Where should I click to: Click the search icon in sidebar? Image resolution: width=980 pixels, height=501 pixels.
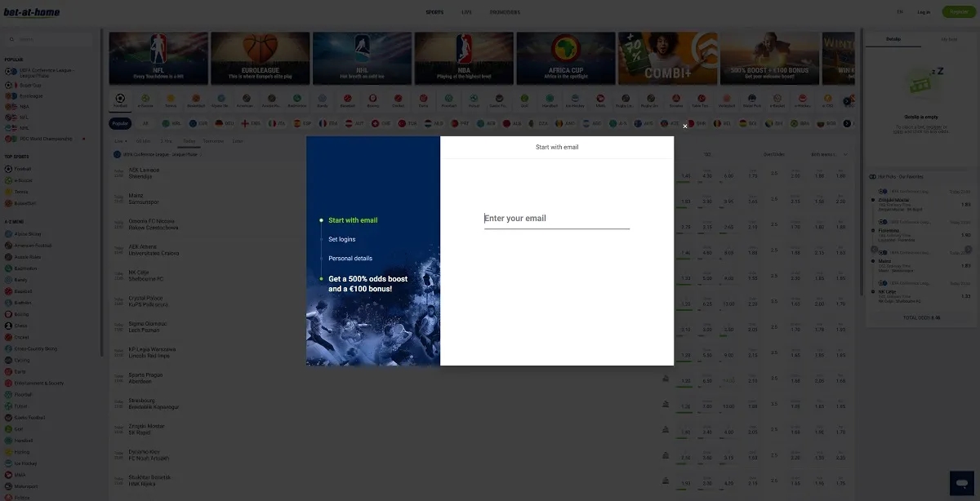coord(11,39)
